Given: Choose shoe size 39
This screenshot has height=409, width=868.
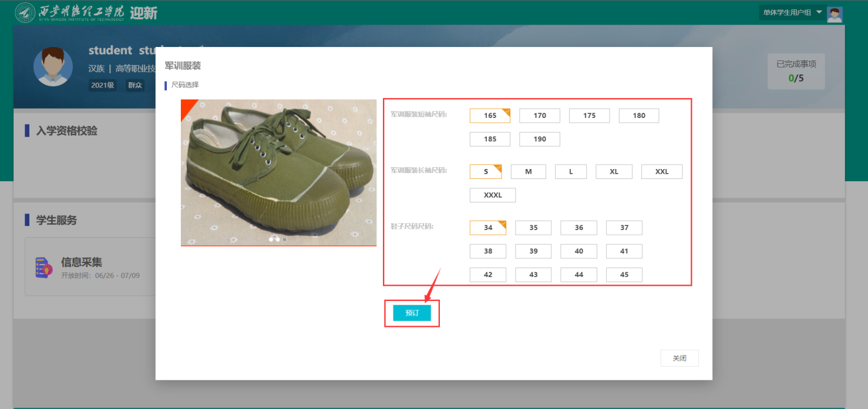Looking at the screenshot, I should 533,251.
